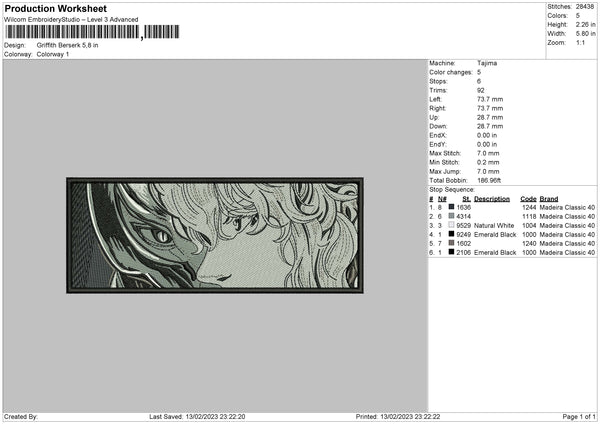Click code 1118 in second stop row
Image resolution: width=600 pixels, height=424 pixels.
529,216
